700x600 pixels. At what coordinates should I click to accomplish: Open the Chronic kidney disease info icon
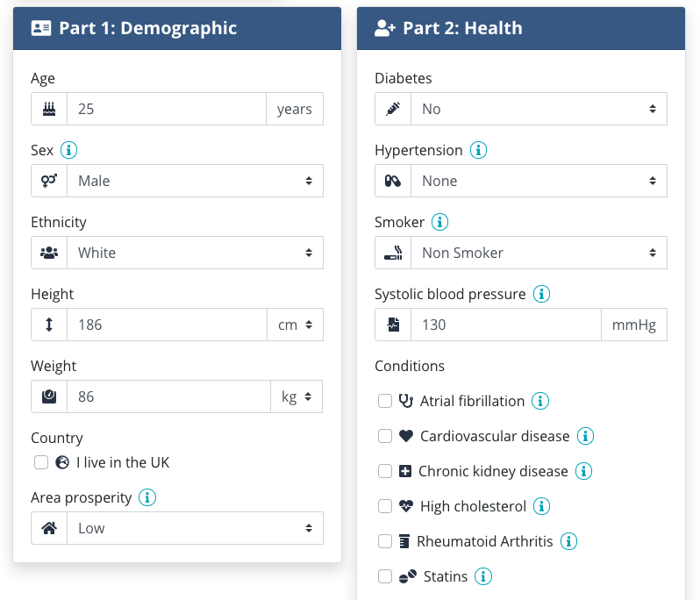[x=583, y=471]
